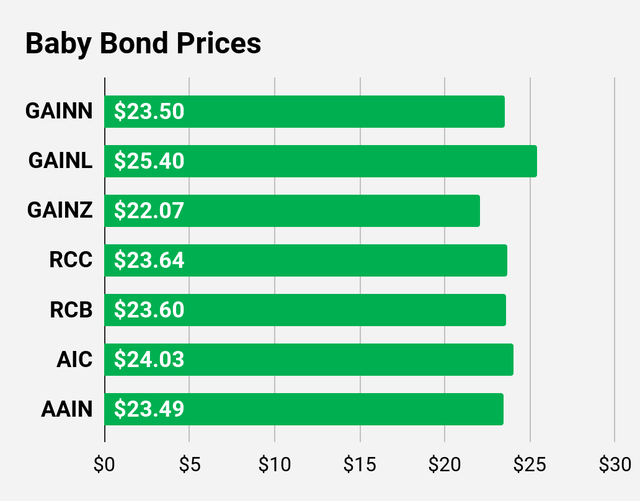The height and width of the screenshot is (501, 640).
Task: Click the AIC category label
Action: pos(76,359)
